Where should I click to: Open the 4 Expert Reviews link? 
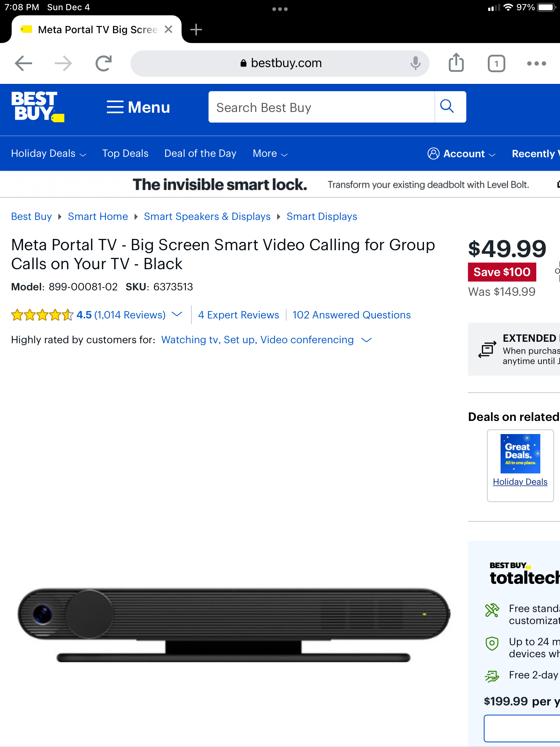pos(239,315)
